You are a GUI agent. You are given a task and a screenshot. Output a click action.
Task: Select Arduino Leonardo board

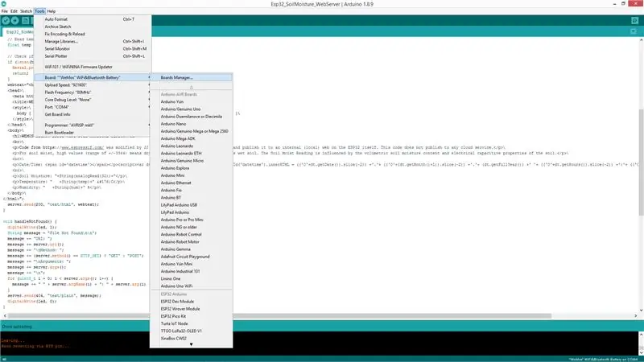point(191,146)
